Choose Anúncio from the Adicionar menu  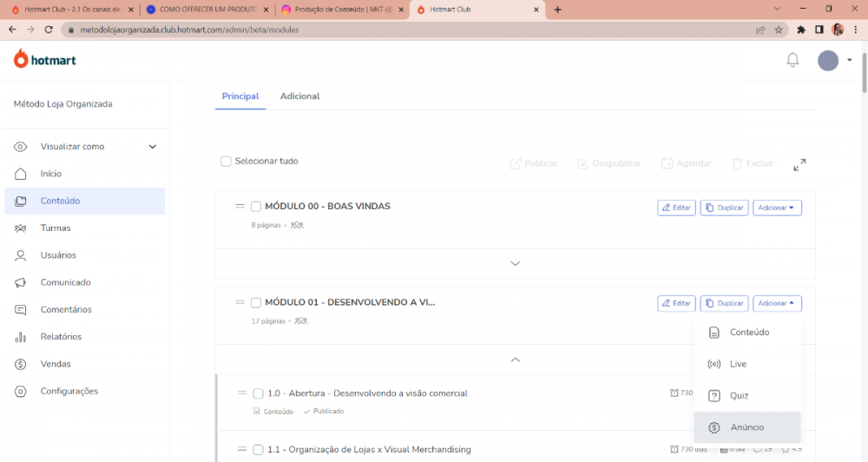(746, 427)
